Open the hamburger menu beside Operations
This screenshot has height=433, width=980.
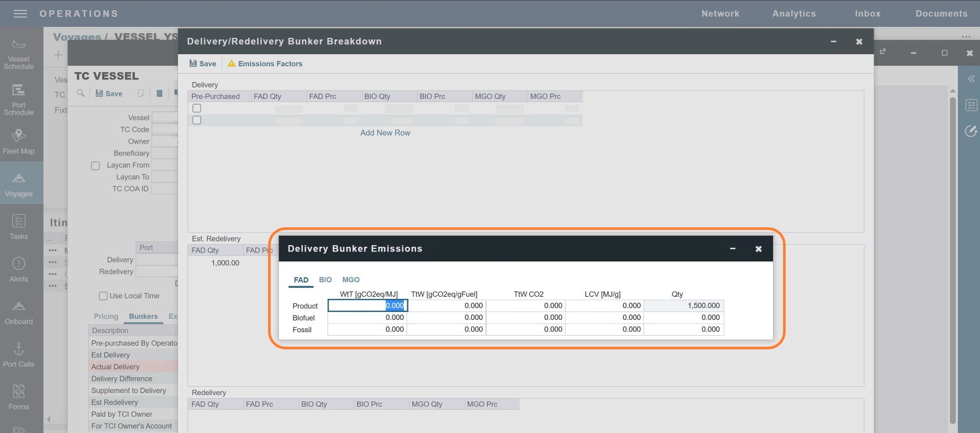click(20, 14)
